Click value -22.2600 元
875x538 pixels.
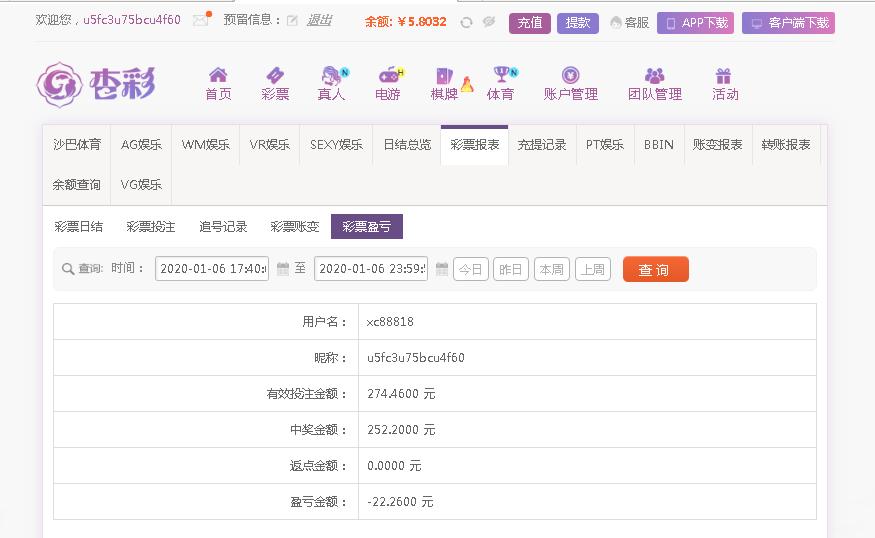click(x=400, y=502)
